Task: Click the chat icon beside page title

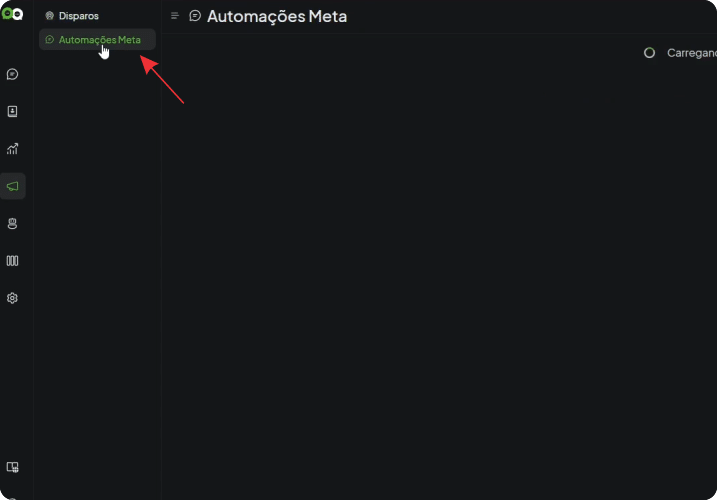Action: [195, 16]
